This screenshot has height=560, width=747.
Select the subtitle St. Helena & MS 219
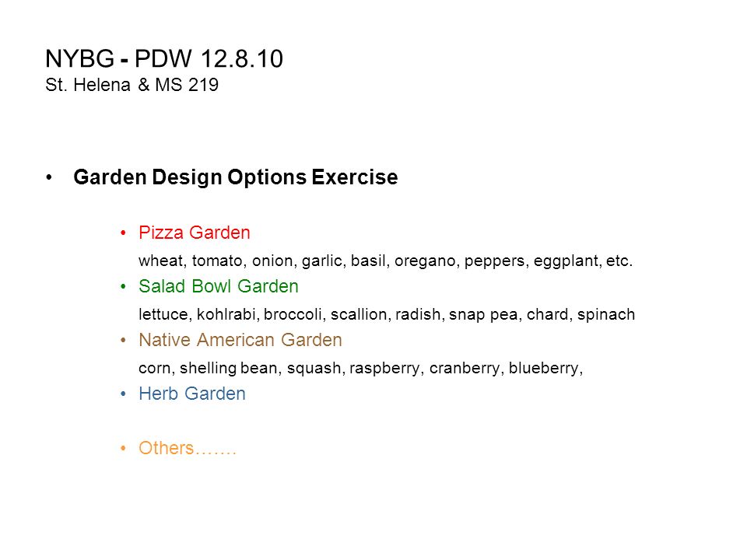(x=132, y=85)
